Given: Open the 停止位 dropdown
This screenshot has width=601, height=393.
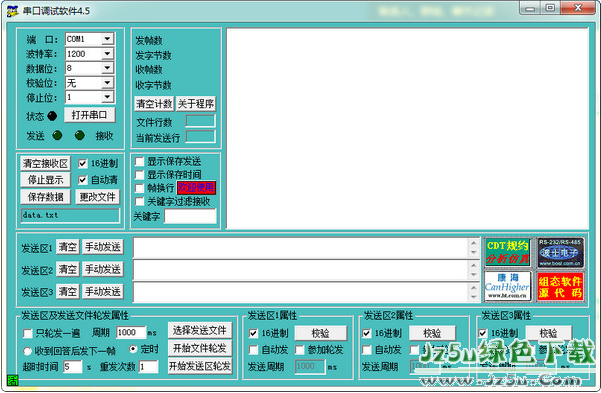Looking at the screenshot, I should [107, 97].
